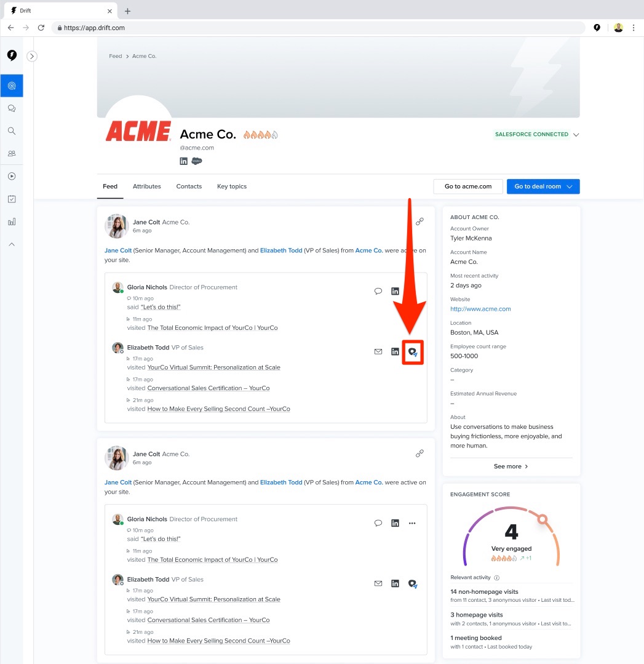Show info icon beside Relevant activity
Screen dimensions: 644x664
pyautogui.click(x=496, y=578)
